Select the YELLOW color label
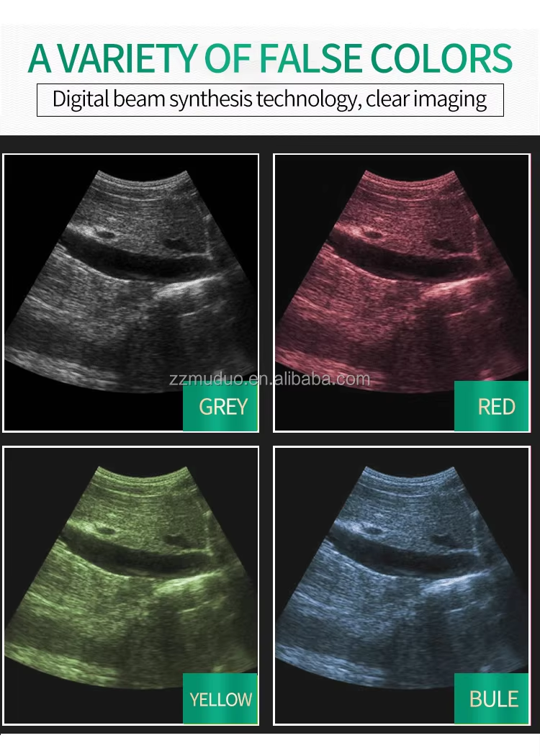540x756 pixels. tap(220, 698)
